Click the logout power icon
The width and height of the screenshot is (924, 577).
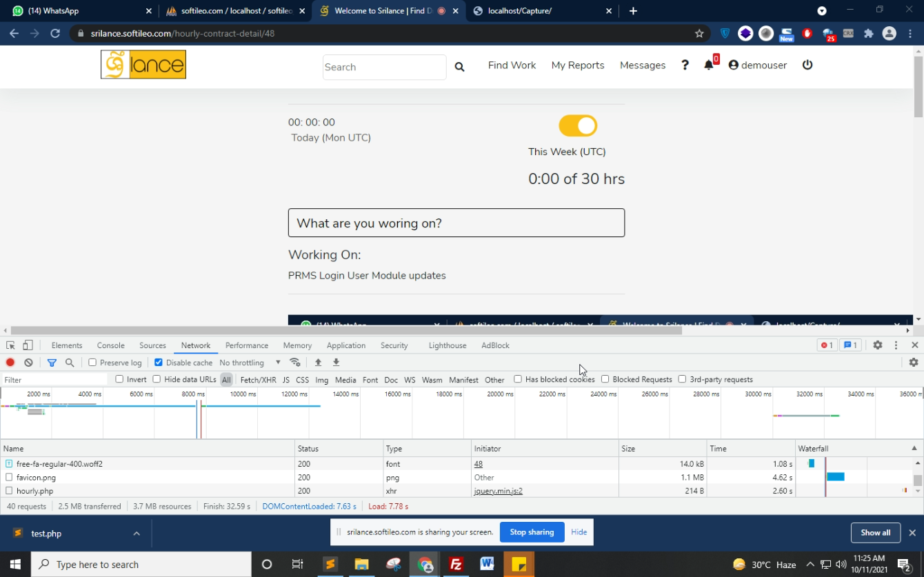[x=807, y=65]
